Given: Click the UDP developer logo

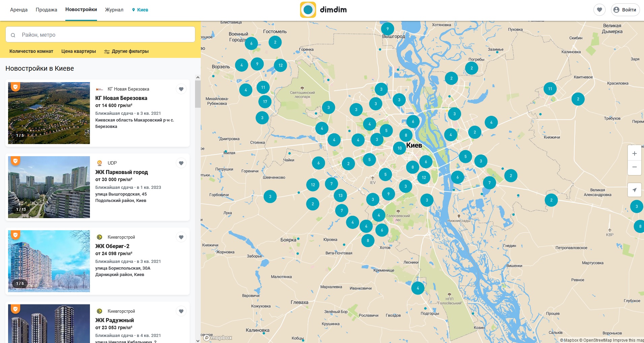Looking at the screenshot, I should click(x=99, y=163).
